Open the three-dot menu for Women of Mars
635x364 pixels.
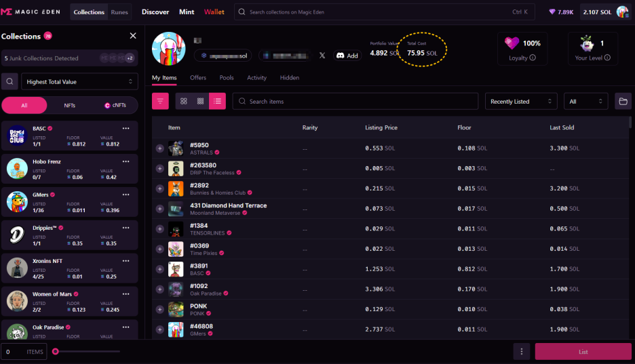pos(126,294)
